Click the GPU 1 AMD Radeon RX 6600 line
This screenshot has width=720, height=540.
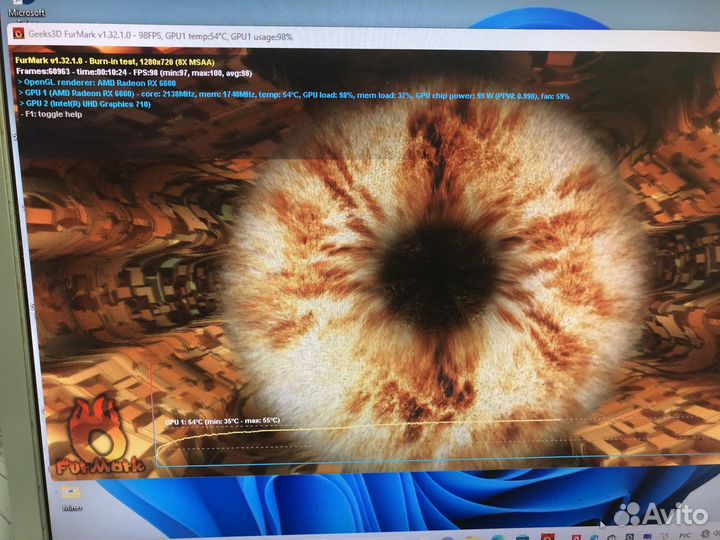pos(290,93)
